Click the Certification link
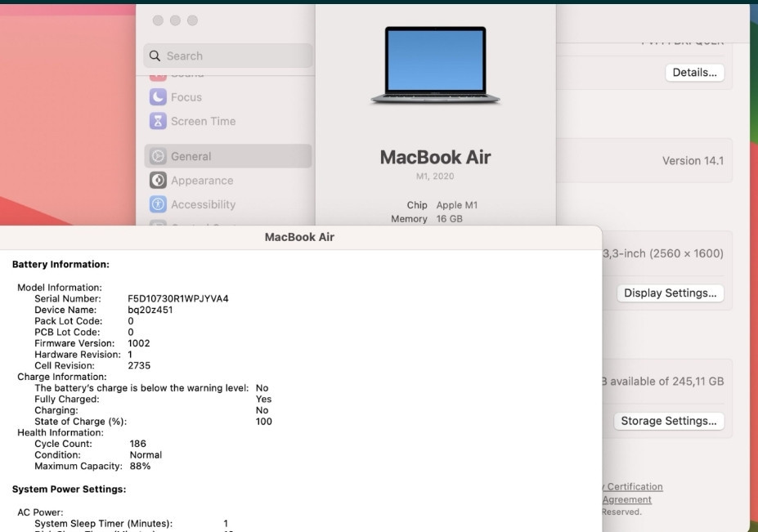The image size is (758, 532). pos(634,486)
